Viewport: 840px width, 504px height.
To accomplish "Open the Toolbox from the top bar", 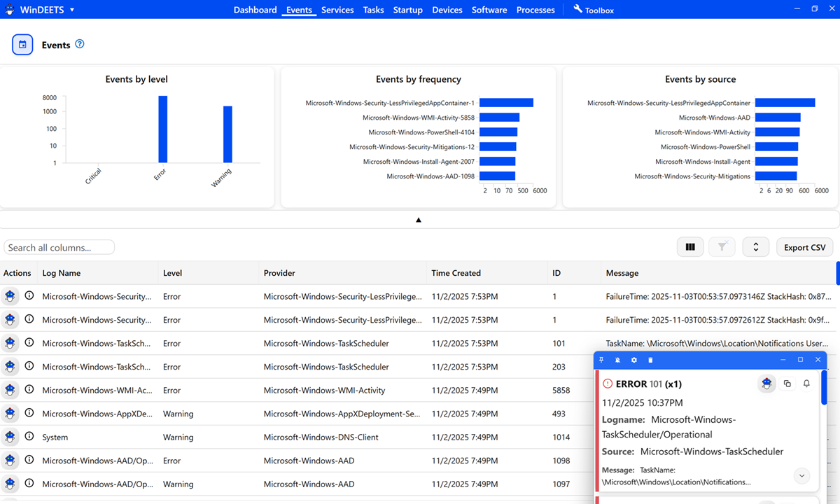I will point(594,10).
